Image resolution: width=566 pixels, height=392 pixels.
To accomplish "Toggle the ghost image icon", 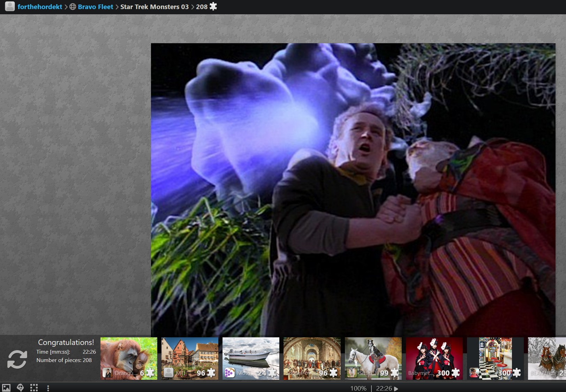I will (x=20, y=387).
